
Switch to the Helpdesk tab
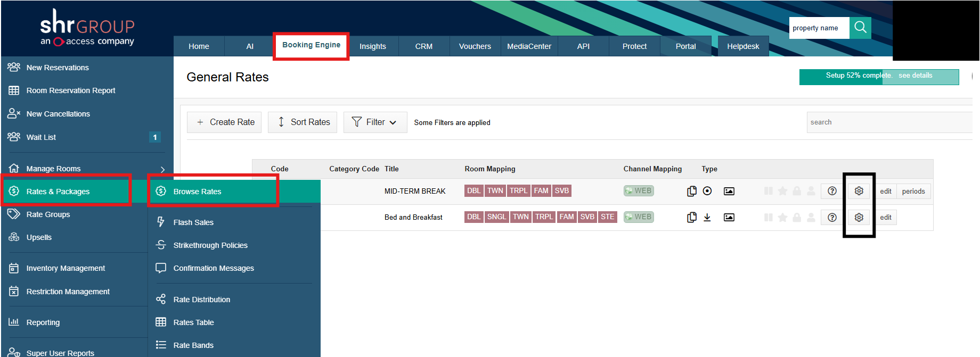point(743,46)
